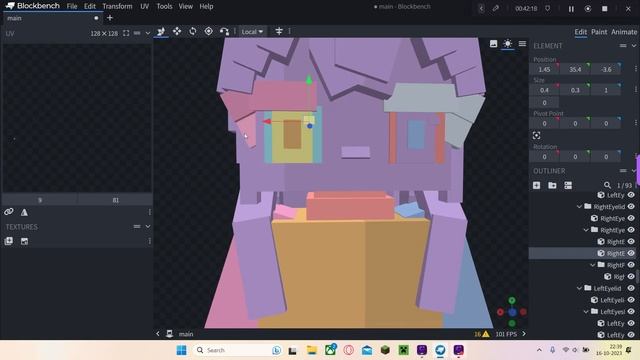Open the UV menu in menu bar
Viewport: 640px width, 360px height.
(x=144, y=7)
